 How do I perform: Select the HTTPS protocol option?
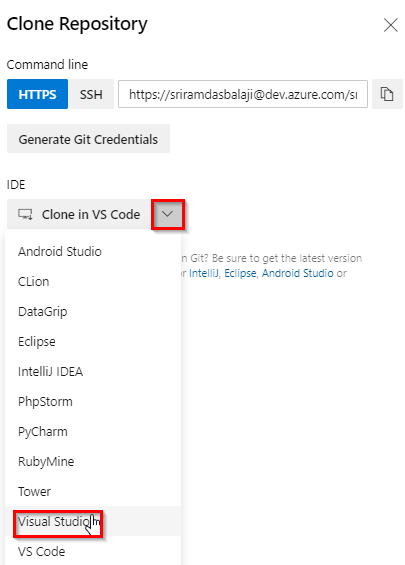[x=37, y=94]
